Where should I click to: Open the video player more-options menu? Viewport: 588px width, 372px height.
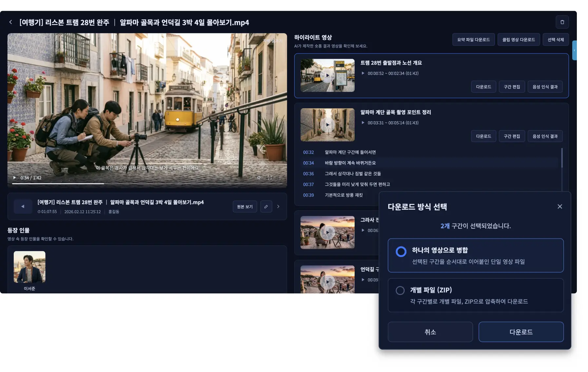click(x=280, y=178)
